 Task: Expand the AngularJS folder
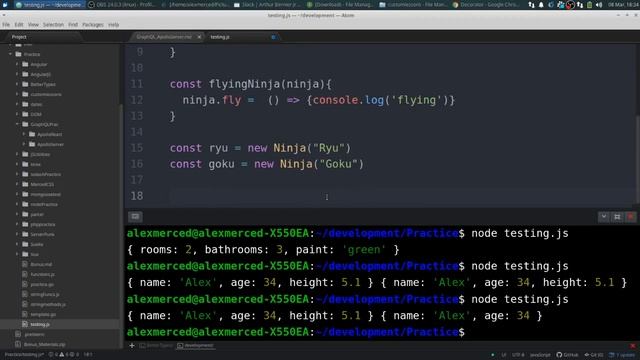point(17,74)
